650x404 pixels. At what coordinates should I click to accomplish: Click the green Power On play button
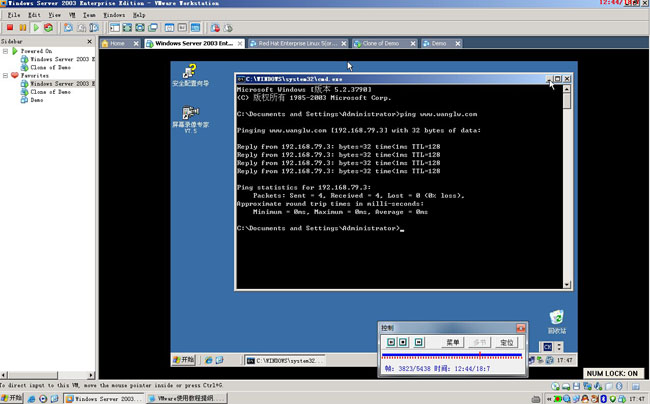pos(36,28)
